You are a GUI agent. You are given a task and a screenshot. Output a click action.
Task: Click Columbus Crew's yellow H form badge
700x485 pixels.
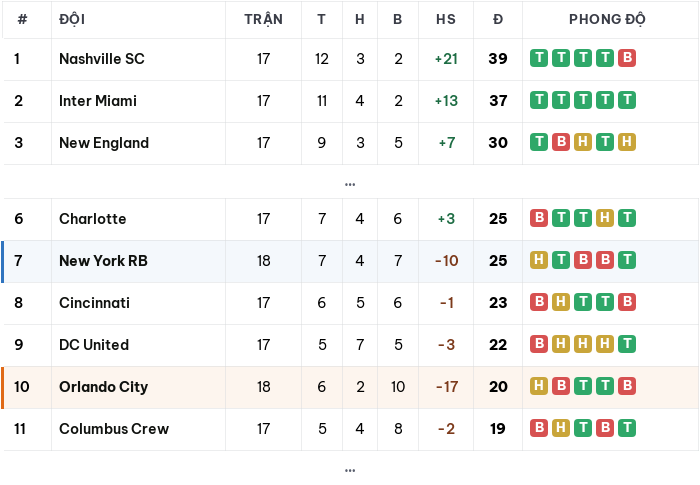click(x=561, y=428)
